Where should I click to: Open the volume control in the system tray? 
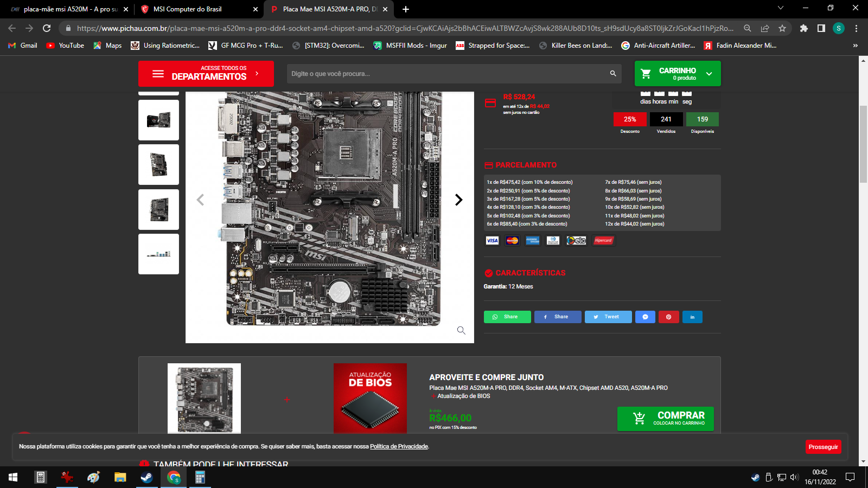tap(794, 477)
